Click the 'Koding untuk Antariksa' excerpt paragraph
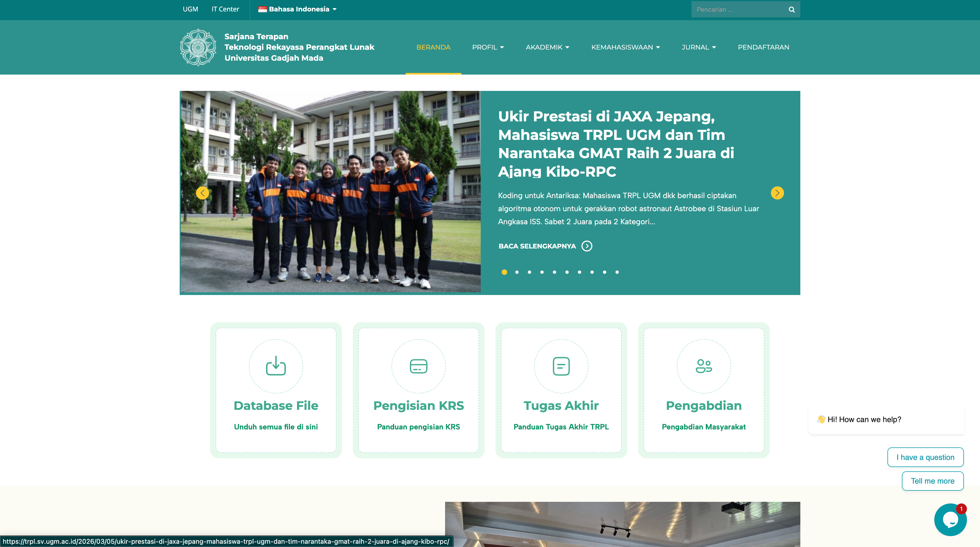The width and height of the screenshot is (980, 547). click(x=629, y=208)
